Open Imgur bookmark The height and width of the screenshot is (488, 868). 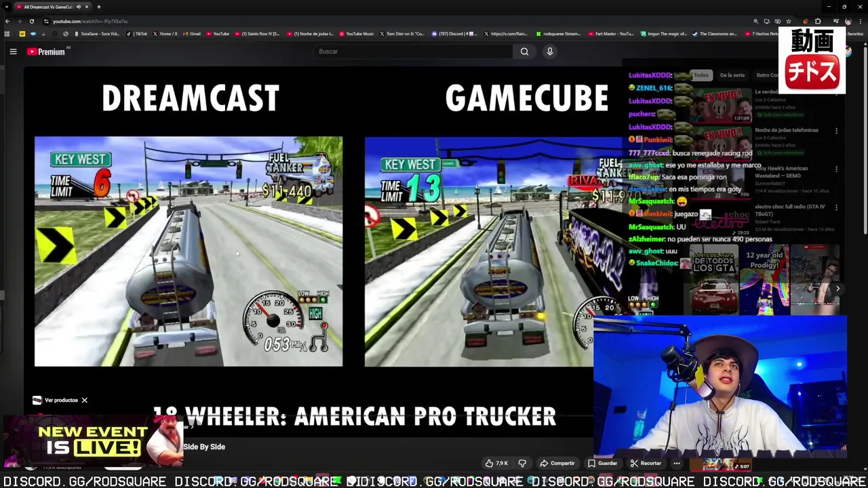pos(663,33)
